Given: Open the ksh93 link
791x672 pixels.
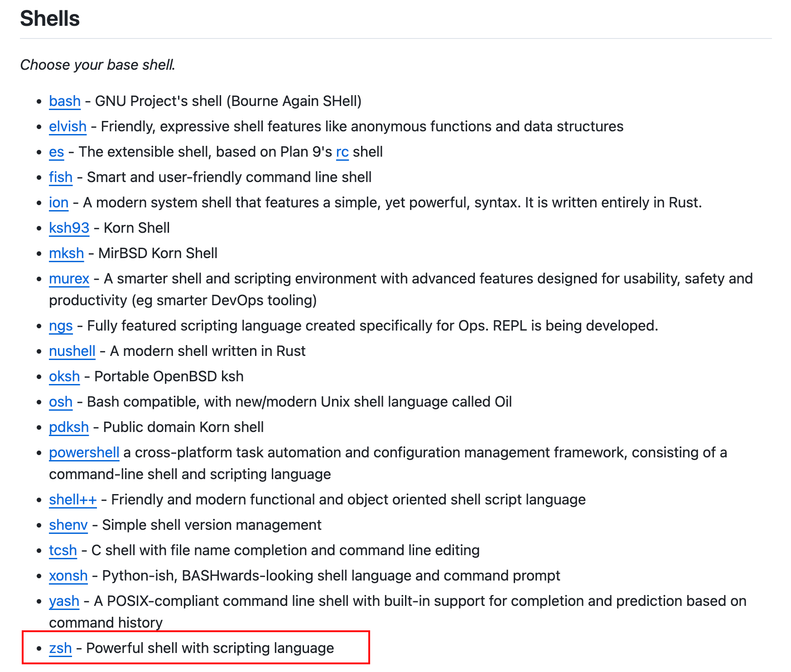Looking at the screenshot, I should (69, 228).
